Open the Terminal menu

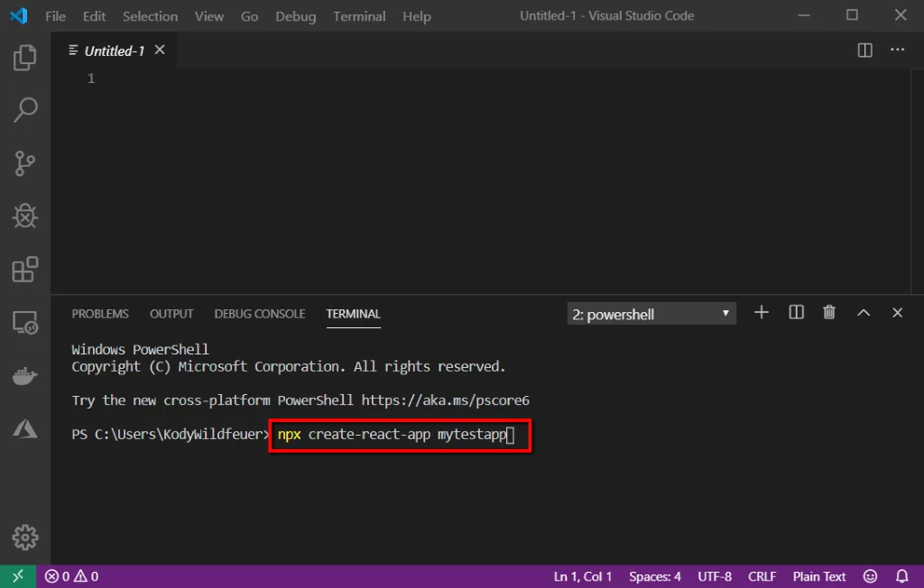359,16
